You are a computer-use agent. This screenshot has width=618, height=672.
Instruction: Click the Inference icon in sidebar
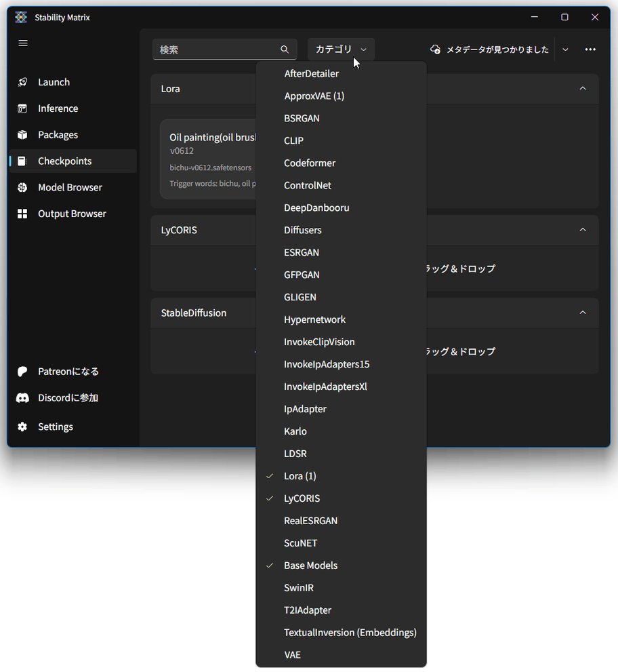point(22,109)
